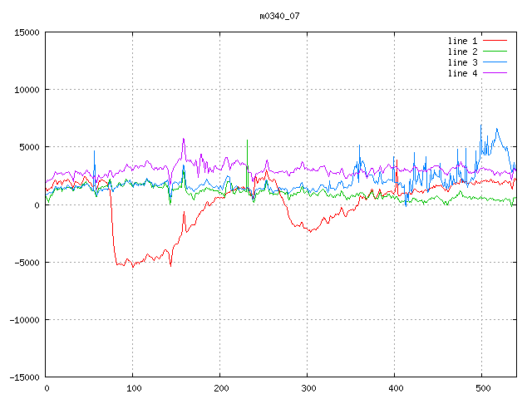Screen dimensions: 532x399
Task: Click the 400 x-axis tick label
Action: pyautogui.click(x=394, y=388)
